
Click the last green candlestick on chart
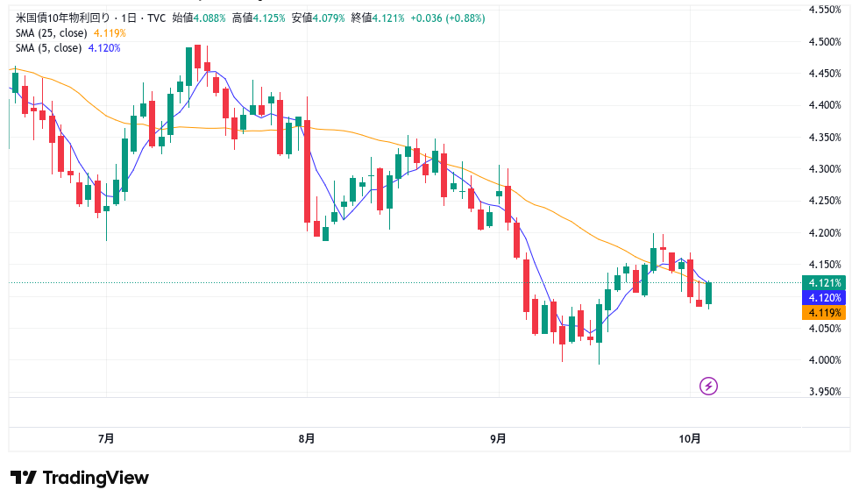point(708,293)
